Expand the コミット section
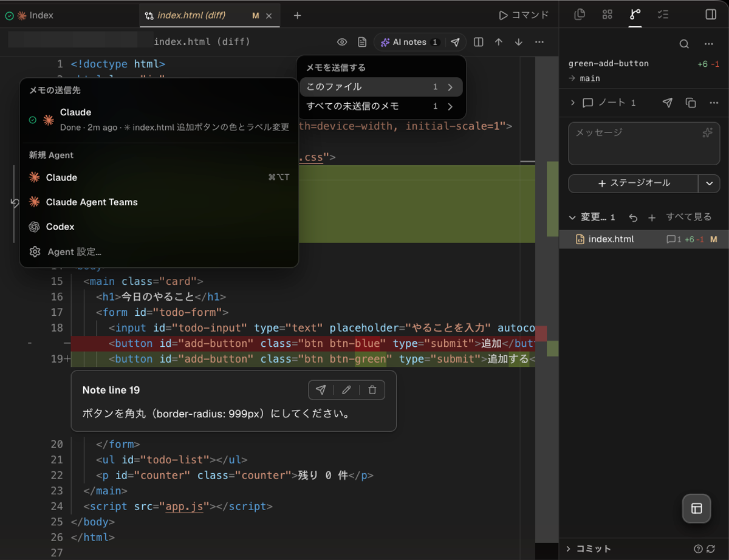 (x=569, y=548)
